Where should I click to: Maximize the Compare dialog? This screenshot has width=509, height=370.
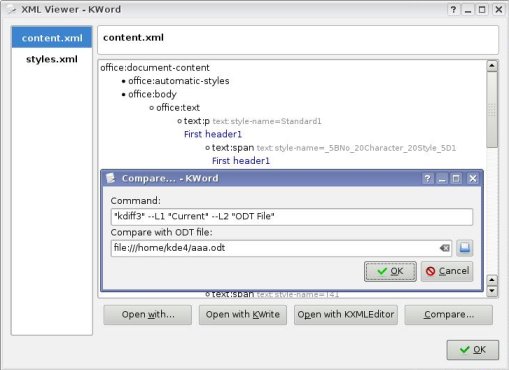pos(456,179)
